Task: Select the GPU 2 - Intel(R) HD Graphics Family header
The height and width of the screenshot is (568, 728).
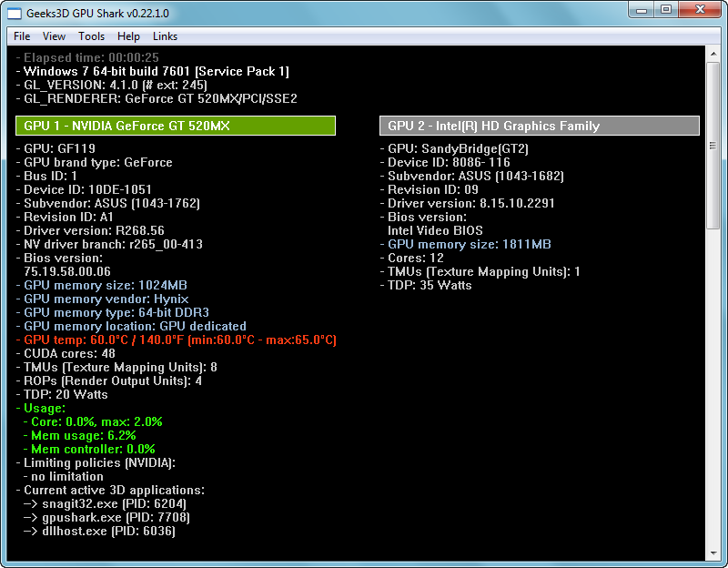Action: (540, 126)
